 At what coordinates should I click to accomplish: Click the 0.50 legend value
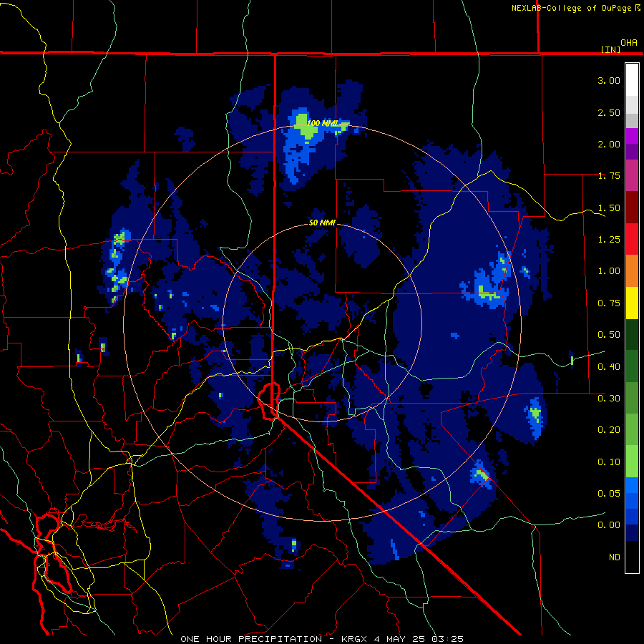click(x=609, y=335)
